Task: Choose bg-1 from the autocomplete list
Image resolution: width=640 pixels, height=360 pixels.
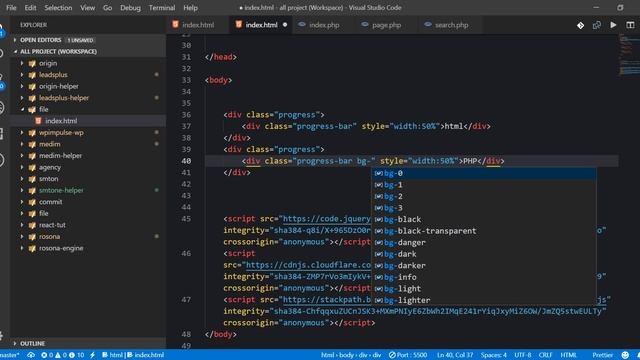Action: tap(484, 184)
